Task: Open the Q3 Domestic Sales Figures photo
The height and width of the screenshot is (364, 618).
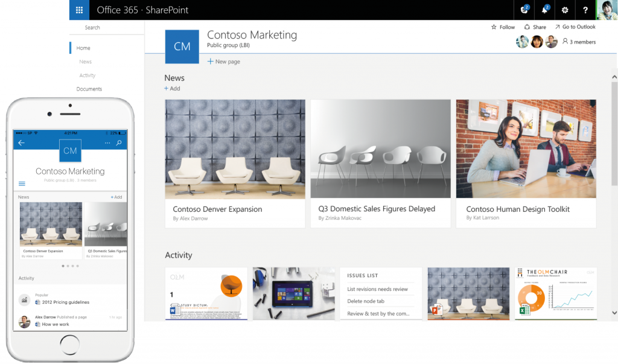Action: point(380,148)
